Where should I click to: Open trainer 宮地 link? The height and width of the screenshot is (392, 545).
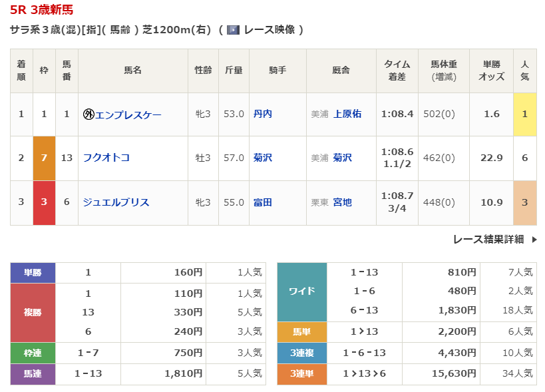tap(342, 202)
